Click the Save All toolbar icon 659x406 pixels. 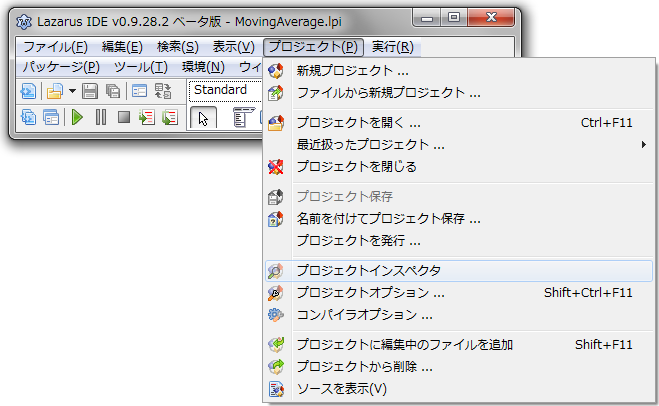113,91
